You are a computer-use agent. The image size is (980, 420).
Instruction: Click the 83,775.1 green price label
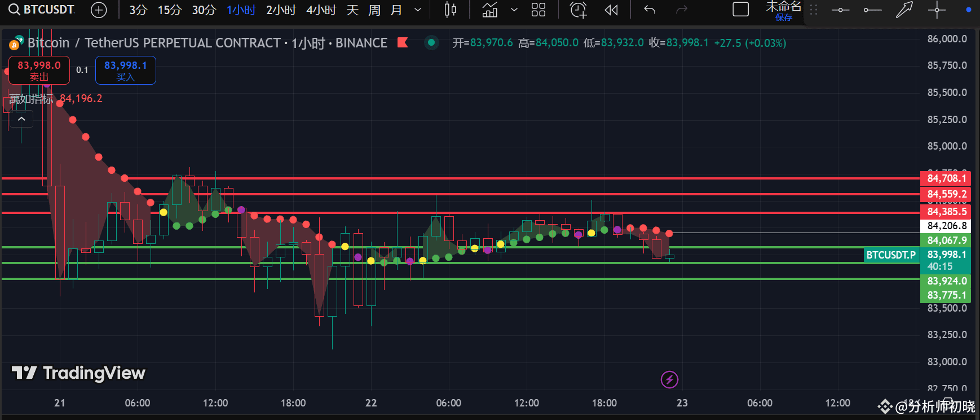pyautogui.click(x=946, y=295)
